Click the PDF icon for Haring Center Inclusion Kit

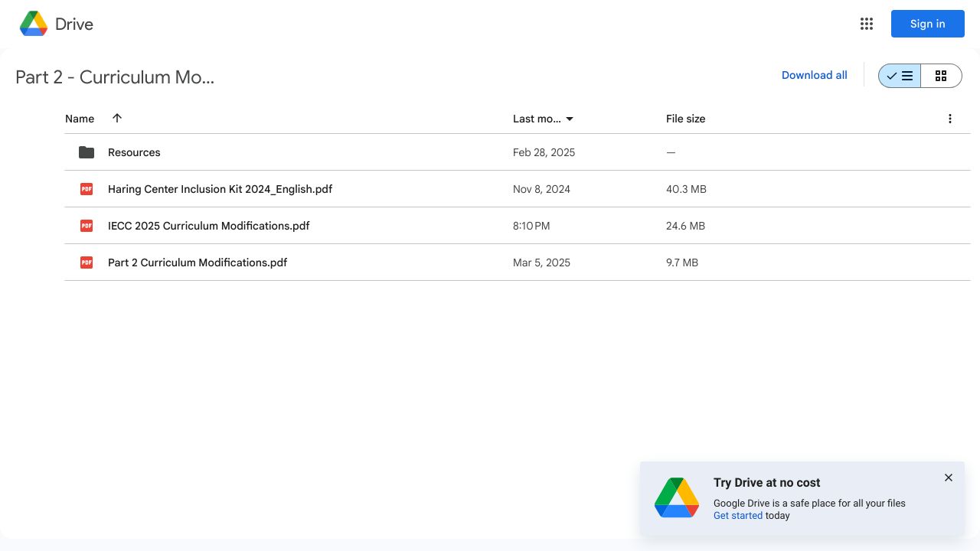[x=87, y=189]
